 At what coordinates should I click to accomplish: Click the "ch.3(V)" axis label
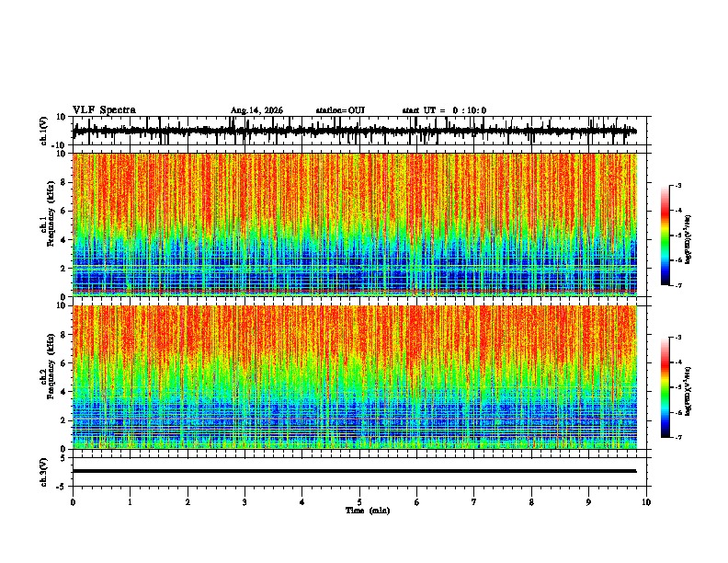click(44, 472)
